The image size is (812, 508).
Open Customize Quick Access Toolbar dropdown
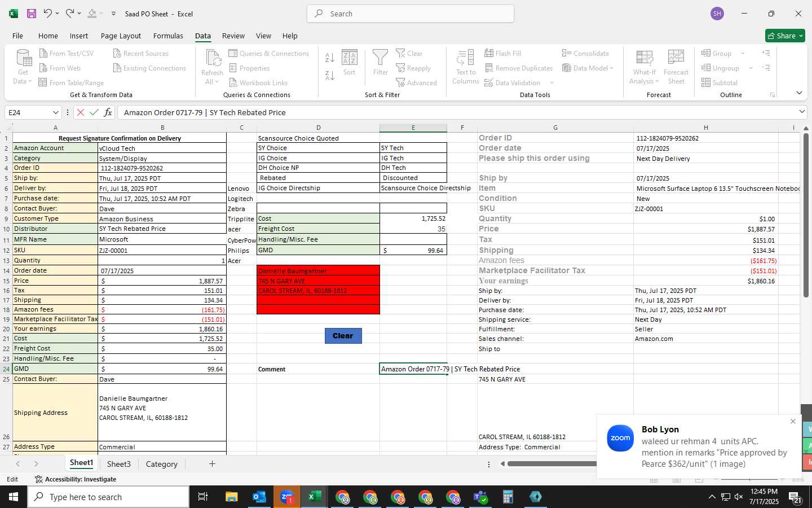click(x=113, y=14)
